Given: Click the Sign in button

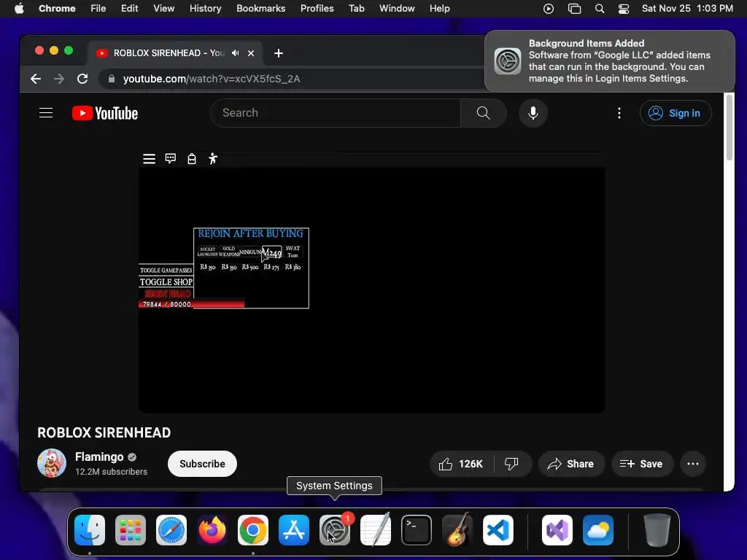Looking at the screenshot, I should point(676,113).
